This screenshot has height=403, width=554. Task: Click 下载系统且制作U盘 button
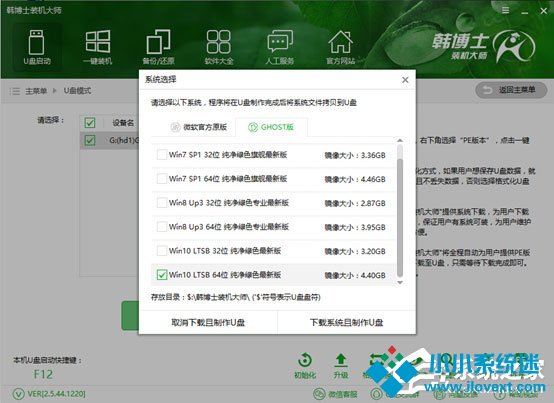coord(347,322)
